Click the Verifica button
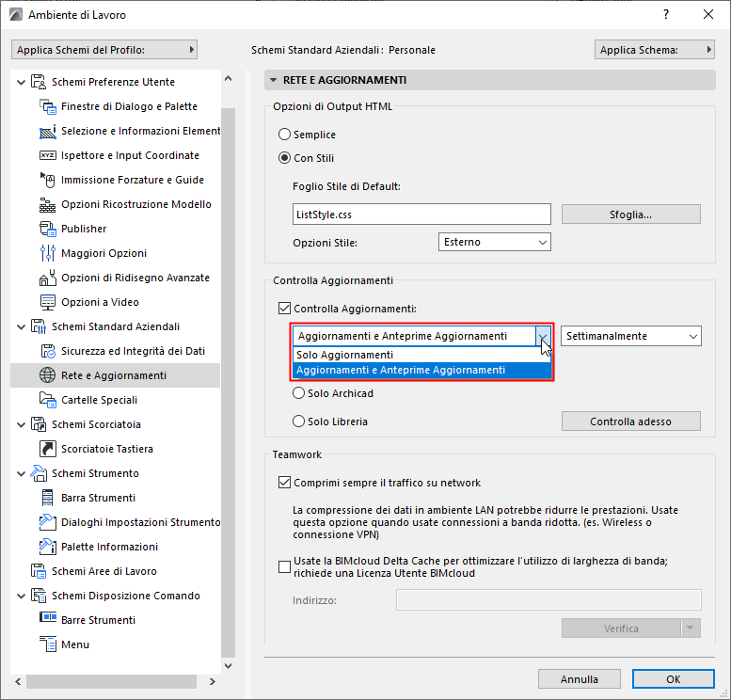 tap(621, 628)
